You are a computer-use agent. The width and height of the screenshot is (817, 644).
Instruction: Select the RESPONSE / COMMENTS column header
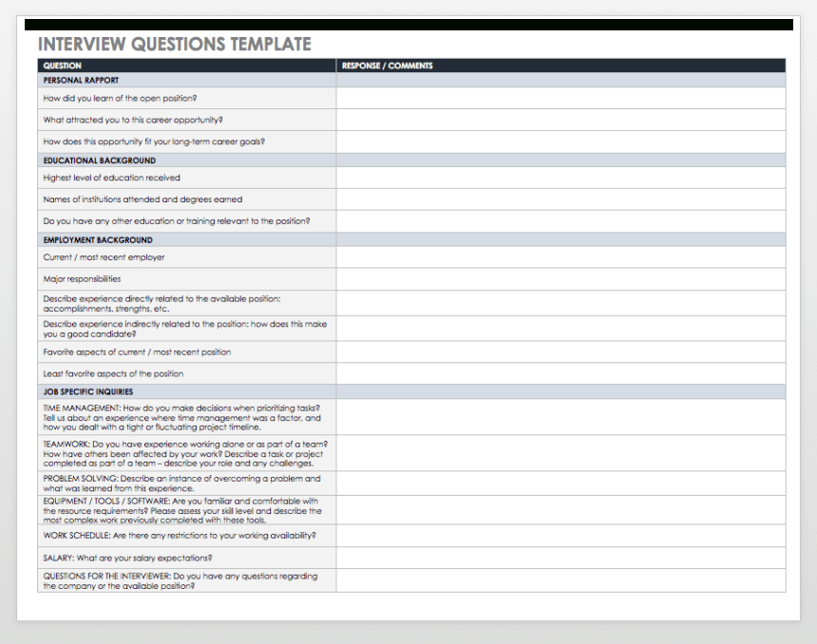560,66
